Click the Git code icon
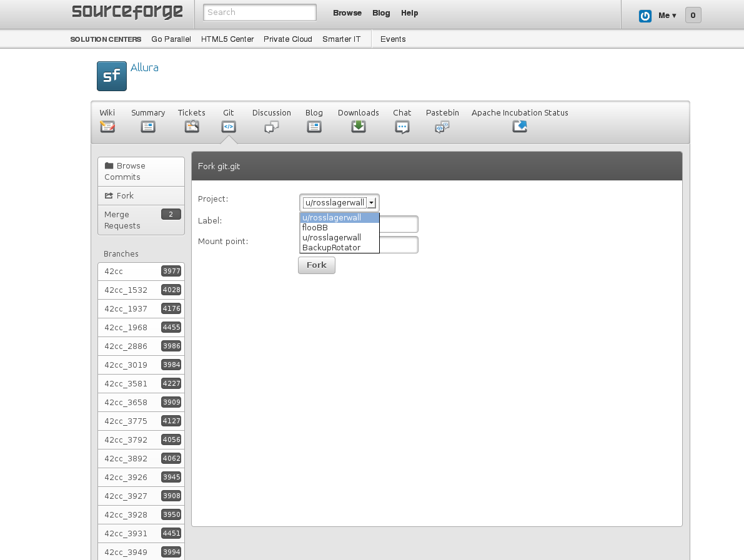The image size is (744, 560). pyautogui.click(x=229, y=127)
